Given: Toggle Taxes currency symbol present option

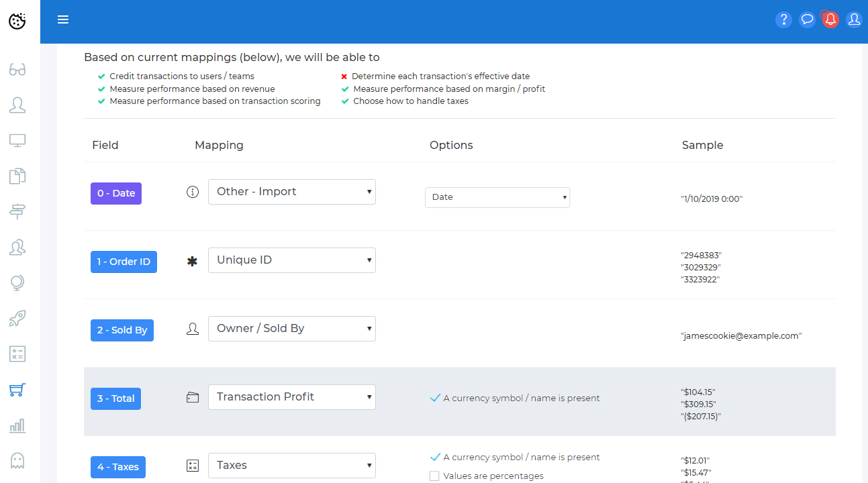Looking at the screenshot, I should coord(435,458).
